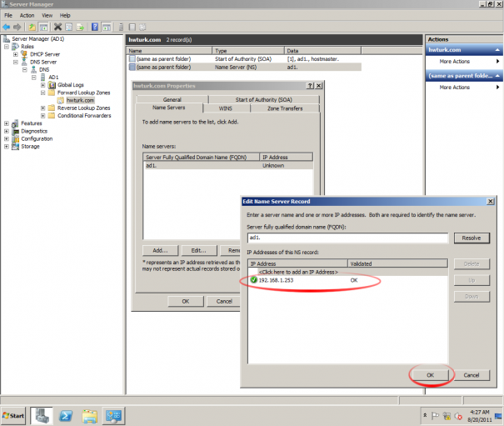Confirm with OK in Edit Name Server Record
Viewport: 504px width, 426px height.
coord(431,375)
